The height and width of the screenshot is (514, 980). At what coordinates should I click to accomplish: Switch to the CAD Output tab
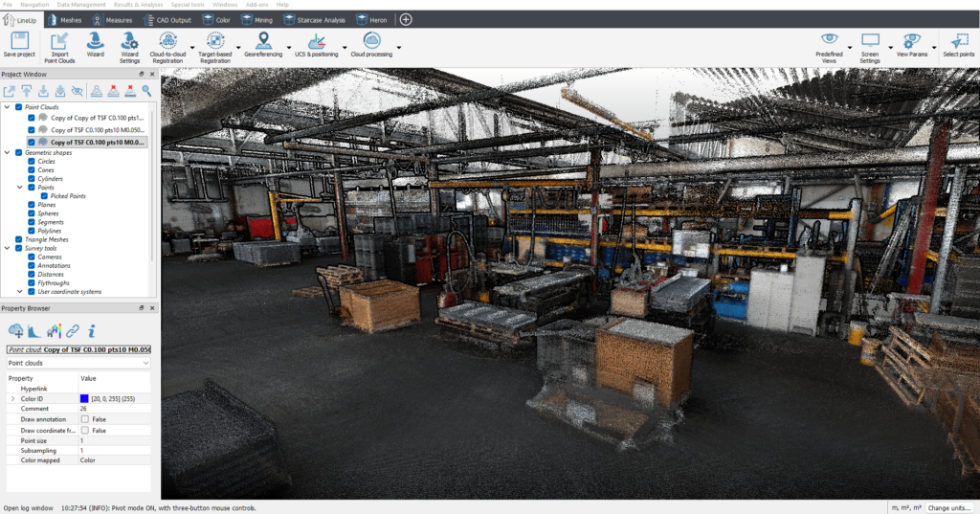(167, 19)
